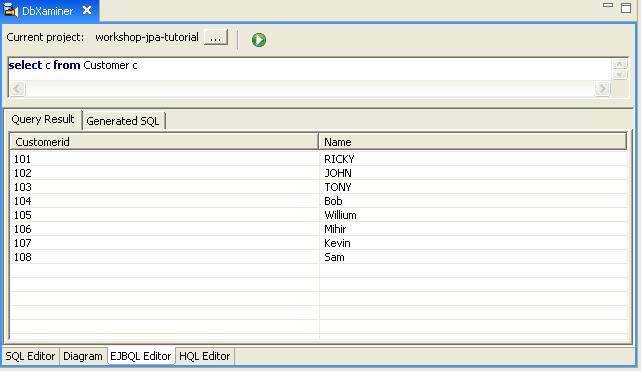The height and width of the screenshot is (371, 641).
Task: Switch to the Generated SQL tab
Action: [x=123, y=121]
